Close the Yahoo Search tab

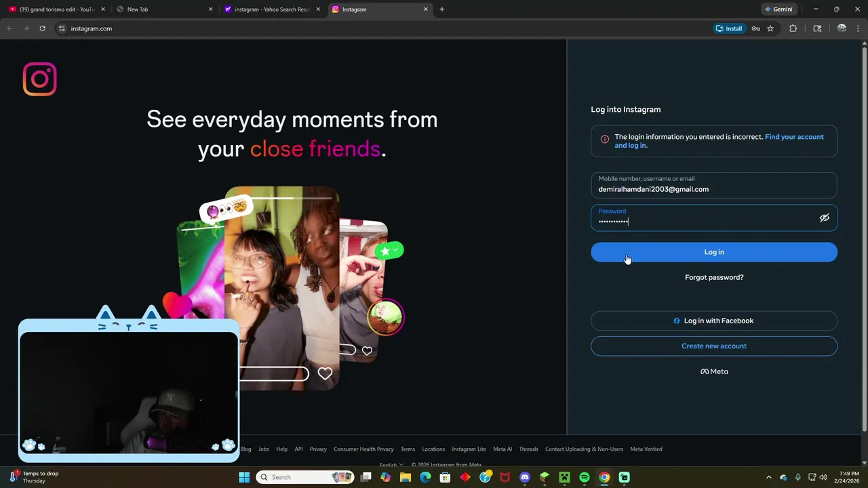coord(318,9)
